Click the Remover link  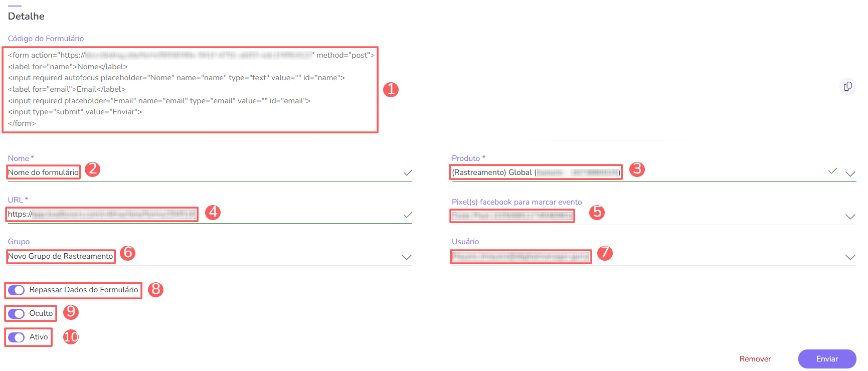[x=755, y=359]
